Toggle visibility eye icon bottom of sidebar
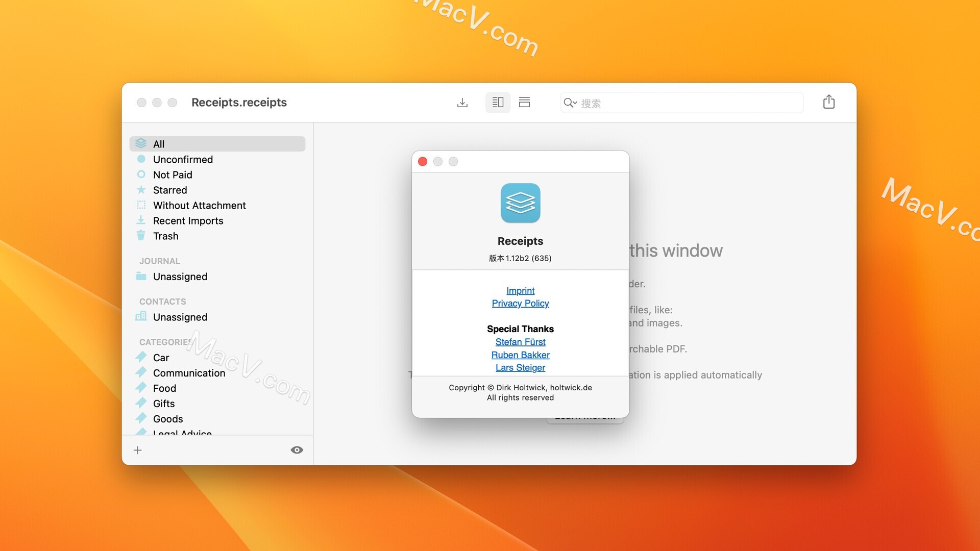 296,450
